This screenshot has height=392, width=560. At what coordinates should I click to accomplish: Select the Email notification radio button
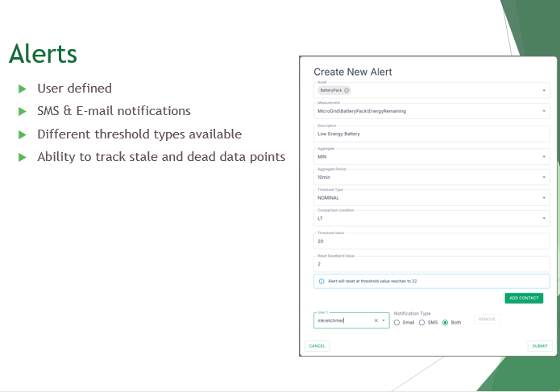click(x=396, y=323)
